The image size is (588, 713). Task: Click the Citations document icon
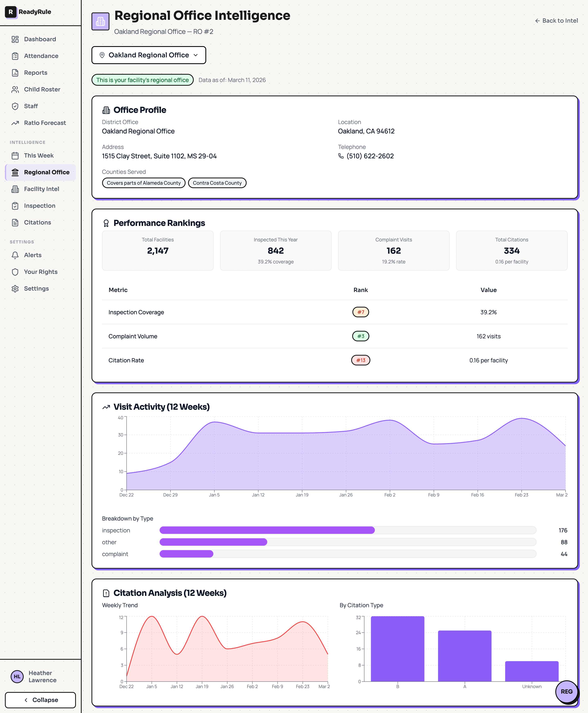pyautogui.click(x=15, y=222)
